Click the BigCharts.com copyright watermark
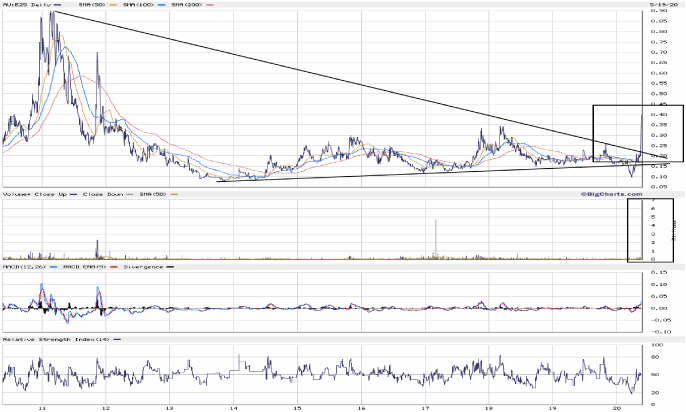 coord(608,193)
